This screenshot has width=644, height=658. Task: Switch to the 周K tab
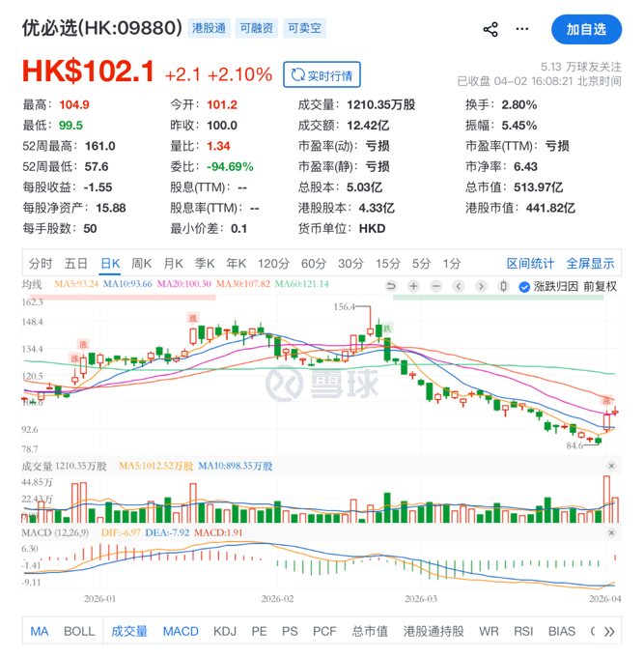point(141,263)
